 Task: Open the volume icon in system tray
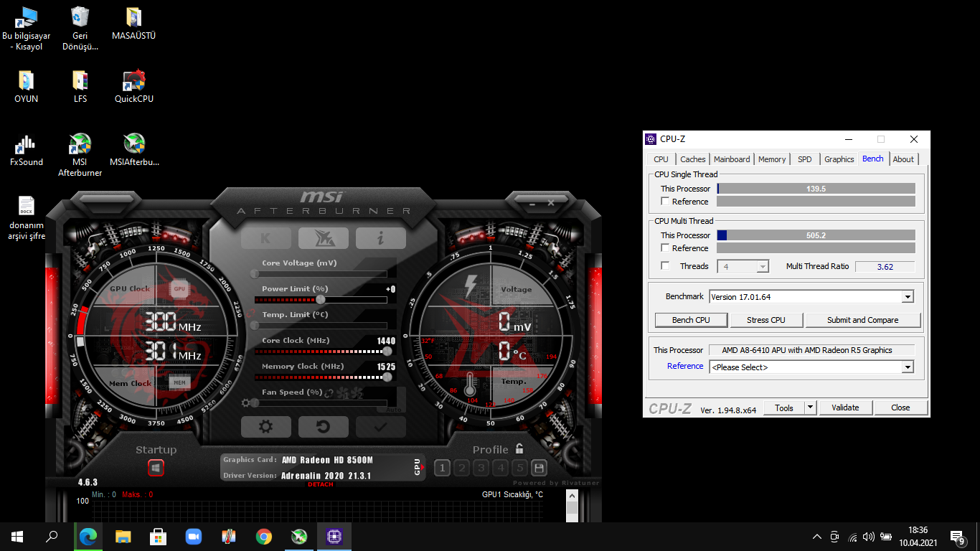869,537
